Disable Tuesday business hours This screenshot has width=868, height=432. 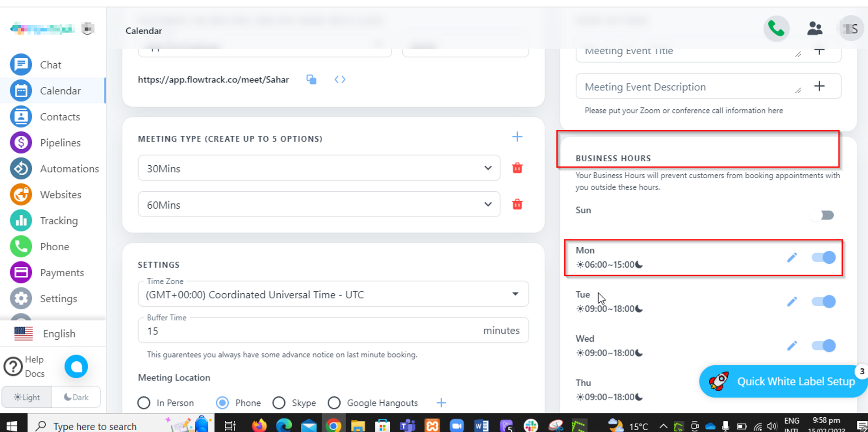823,301
